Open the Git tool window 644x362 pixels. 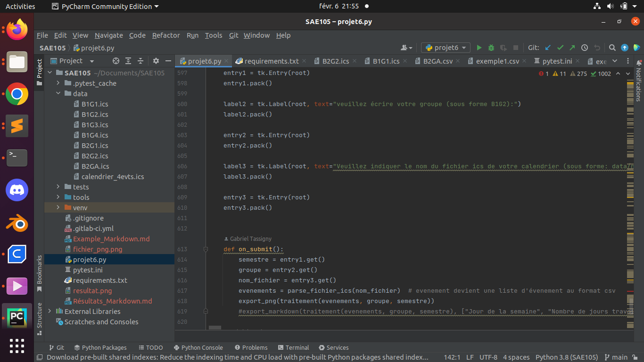57,347
